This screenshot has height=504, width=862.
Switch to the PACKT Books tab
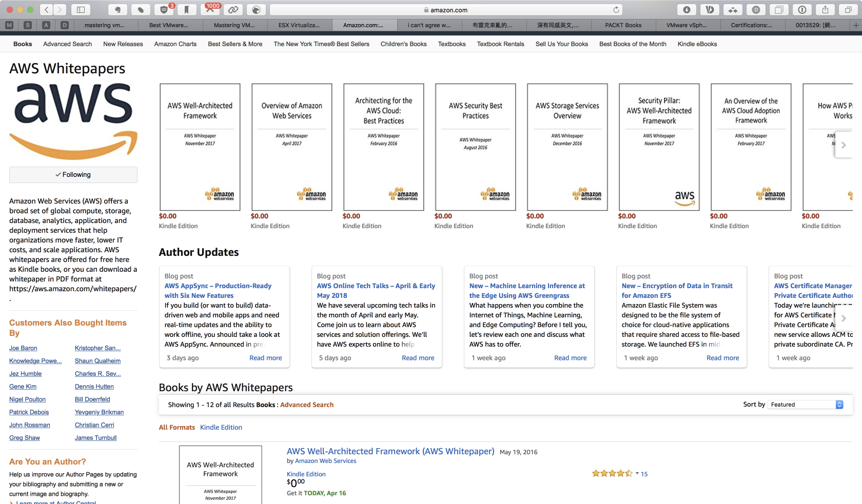623,25
